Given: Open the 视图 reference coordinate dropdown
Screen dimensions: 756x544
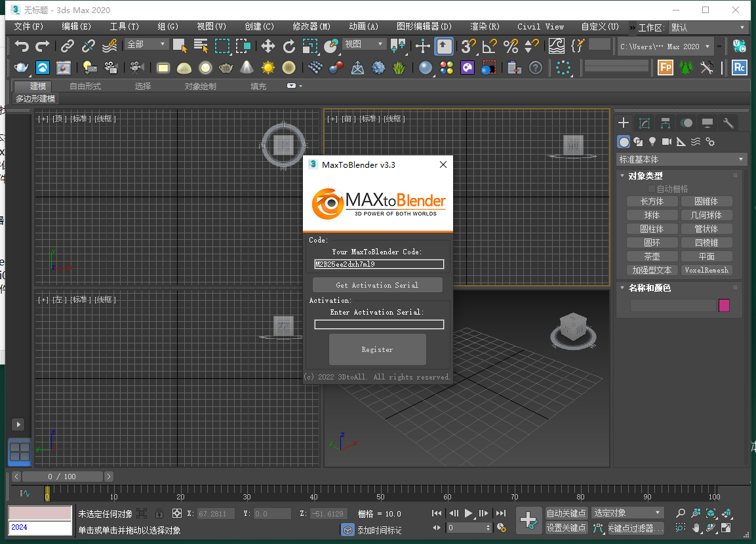Looking at the screenshot, I should [x=365, y=43].
